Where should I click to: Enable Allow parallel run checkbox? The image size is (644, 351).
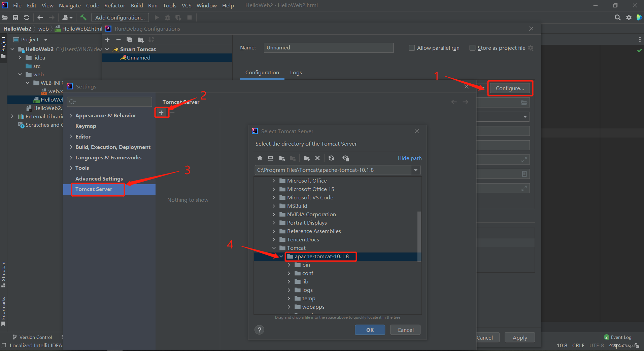tap(412, 48)
